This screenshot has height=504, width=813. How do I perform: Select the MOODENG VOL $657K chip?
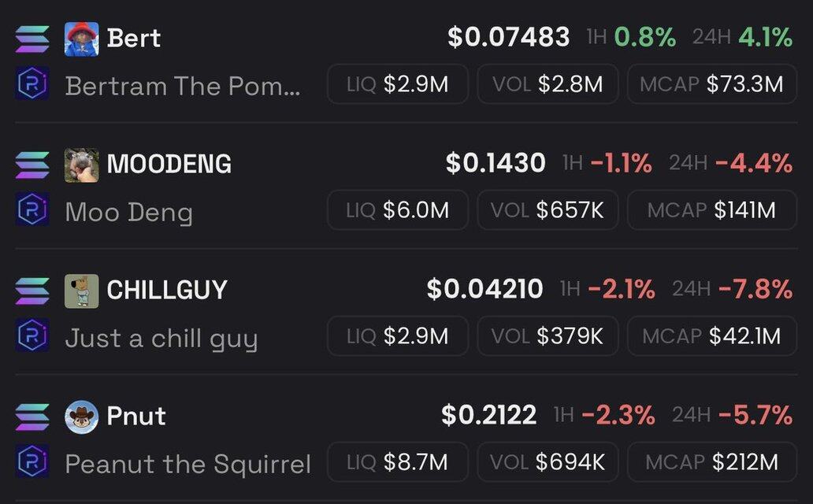pyautogui.click(x=548, y=210)
